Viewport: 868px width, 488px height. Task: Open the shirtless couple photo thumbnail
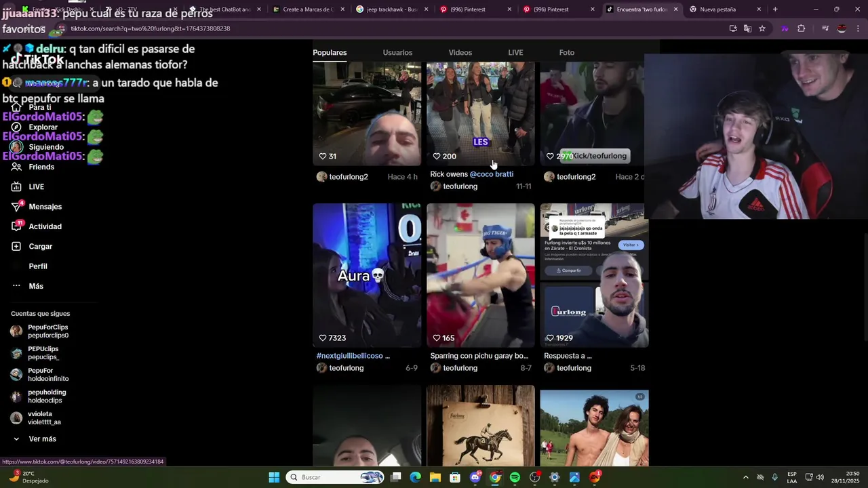pos(594,428)
